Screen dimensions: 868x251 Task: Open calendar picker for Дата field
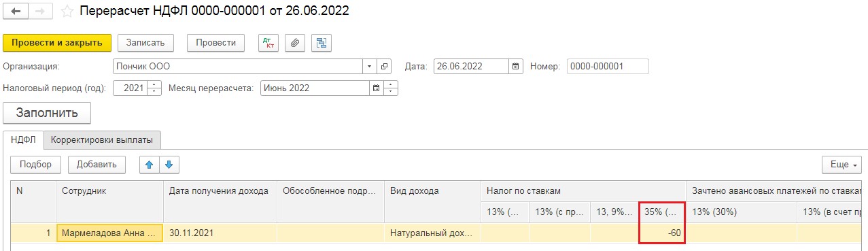516,67
